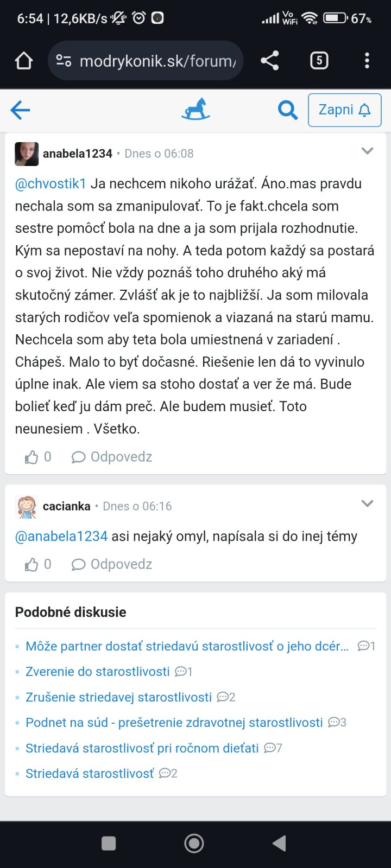
Task: Tap the modrykonik.sk address bar
Action: pos(157,61)
